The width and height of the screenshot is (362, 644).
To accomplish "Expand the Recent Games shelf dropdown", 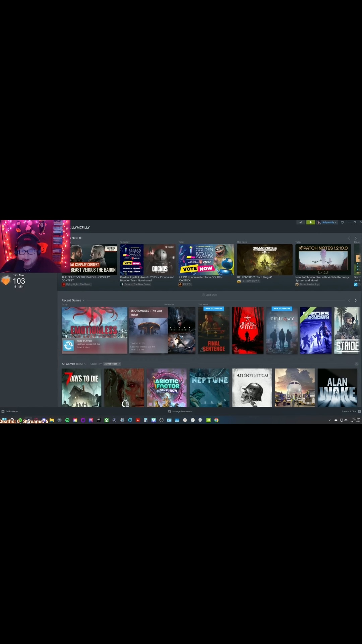I will [73, 300].
